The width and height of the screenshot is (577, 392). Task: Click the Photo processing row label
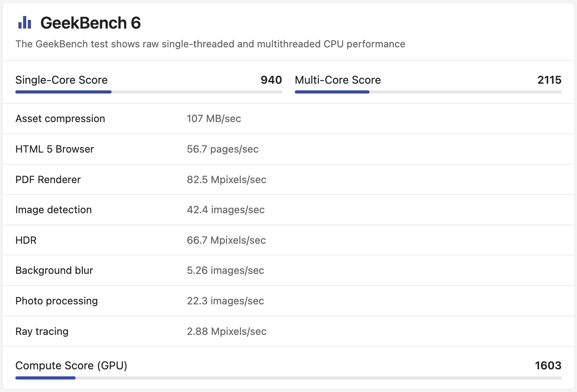click(56, 301)
